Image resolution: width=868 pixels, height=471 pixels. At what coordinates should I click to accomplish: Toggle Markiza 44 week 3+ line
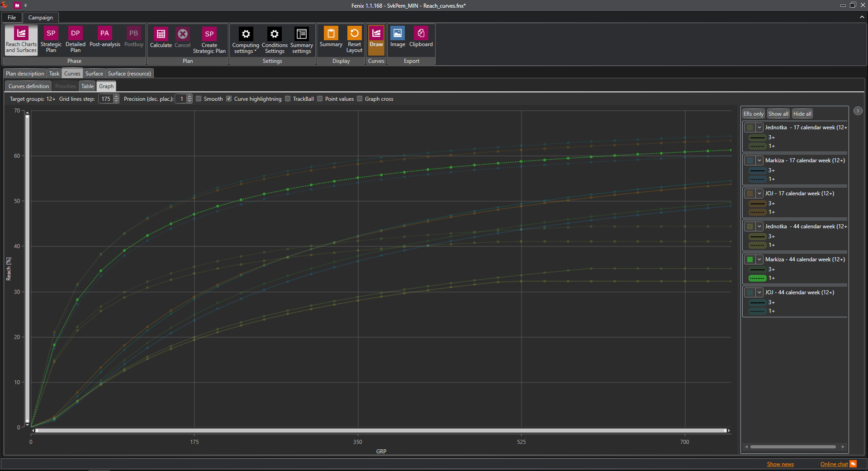click(x=758, y=269)
